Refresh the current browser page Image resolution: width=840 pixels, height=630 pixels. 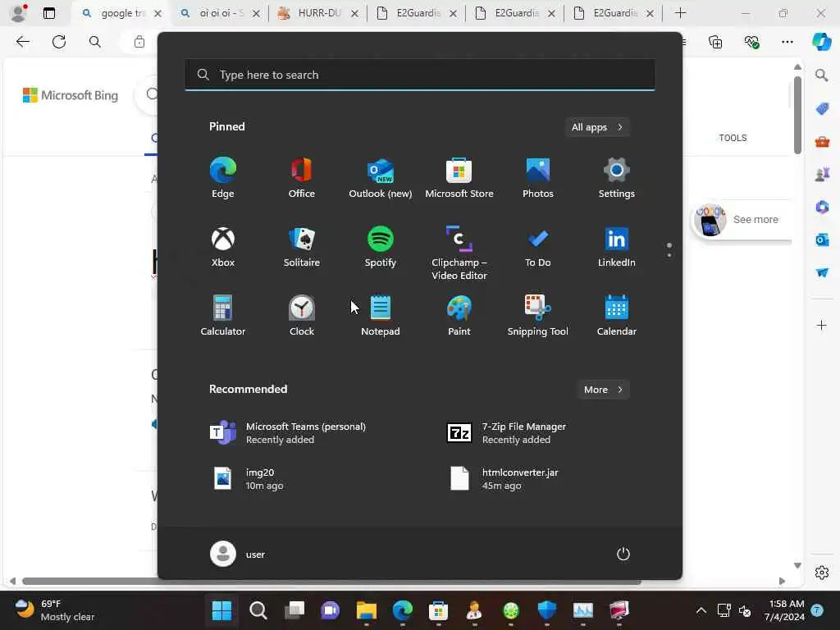pos(59,42)
